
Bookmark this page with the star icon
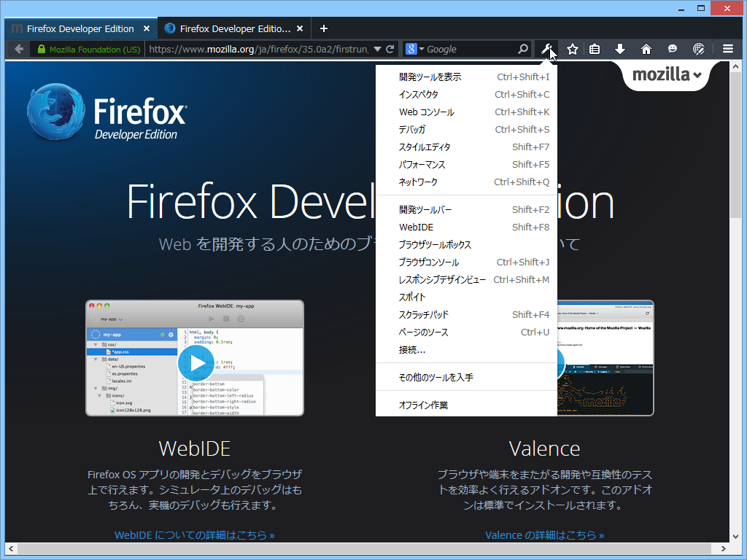click(572, 48)
